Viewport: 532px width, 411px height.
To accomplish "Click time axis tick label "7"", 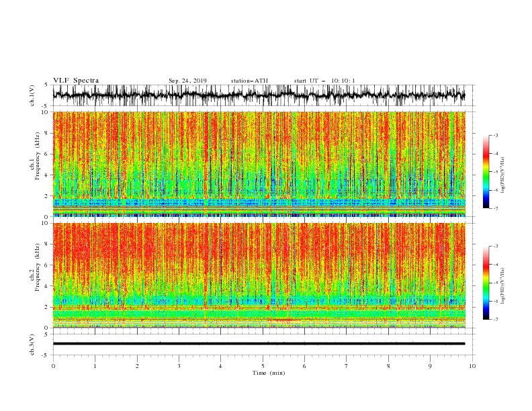I will click(x=346, y=366).
